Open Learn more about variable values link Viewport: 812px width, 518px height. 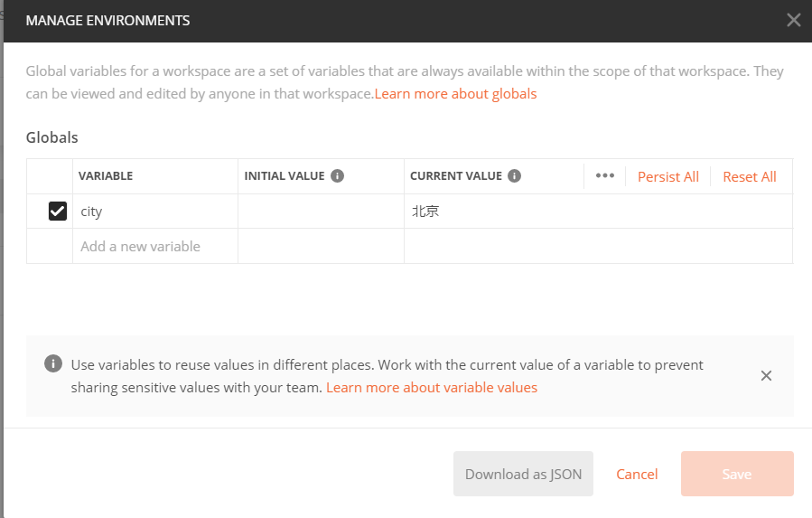click(x=432, y=388)
